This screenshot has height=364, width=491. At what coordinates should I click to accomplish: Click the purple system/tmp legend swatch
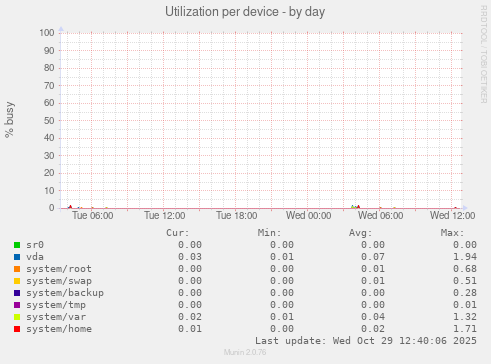tap(17, 305)
